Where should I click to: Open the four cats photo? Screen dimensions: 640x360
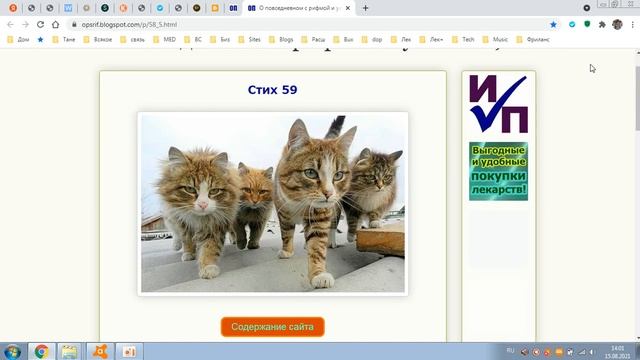tap(273, 204)
